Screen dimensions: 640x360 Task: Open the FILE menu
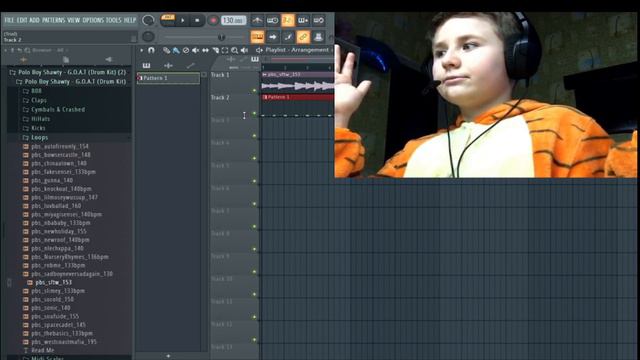(9, 20)
